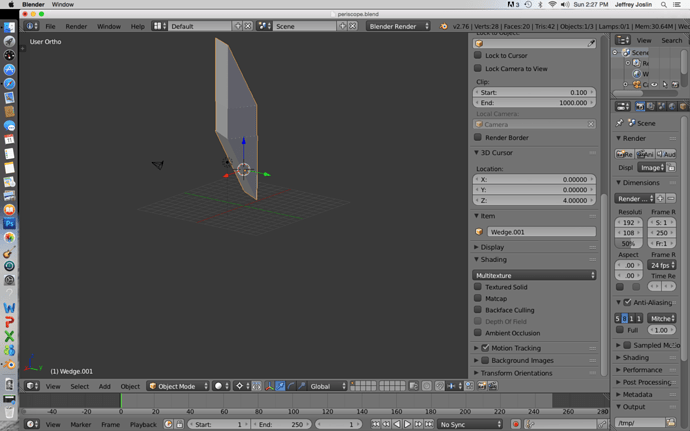690x431 pixels.
Task: Click the pin icon beside Scene in Properties
Action: pos(620,123)
